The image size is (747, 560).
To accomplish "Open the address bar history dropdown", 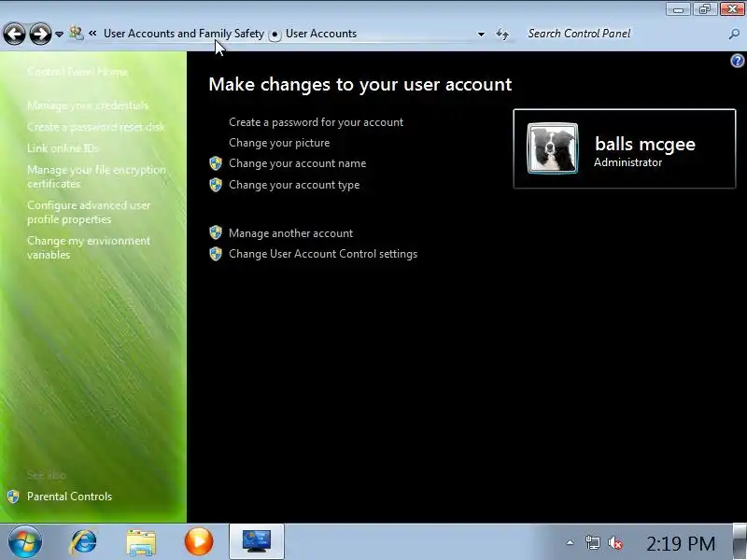I will 481,34.
